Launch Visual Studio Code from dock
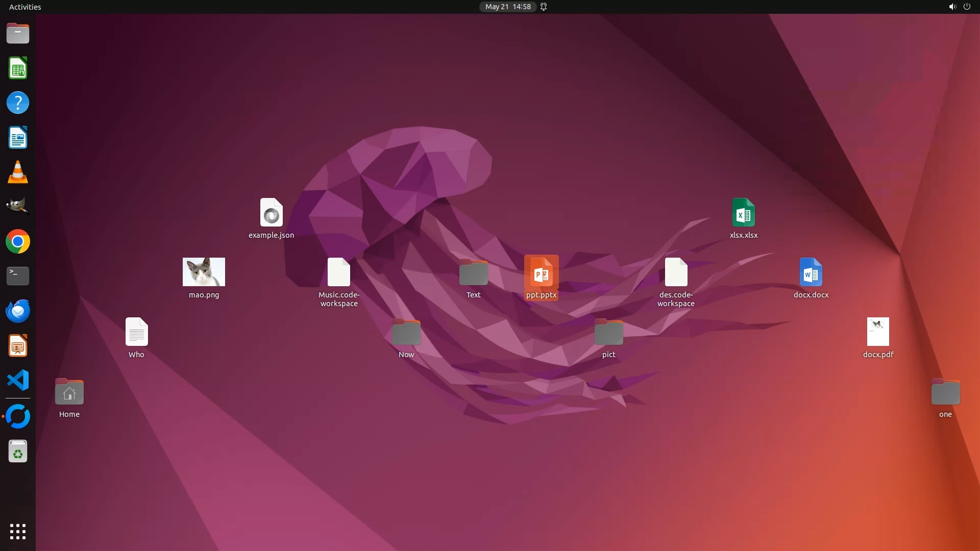 click(18, 380)
